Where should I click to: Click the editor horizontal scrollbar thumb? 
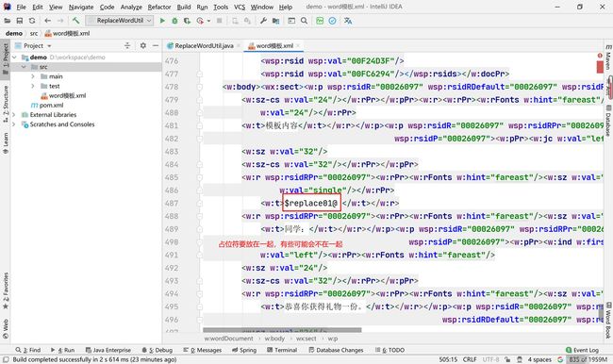(282, 330)
